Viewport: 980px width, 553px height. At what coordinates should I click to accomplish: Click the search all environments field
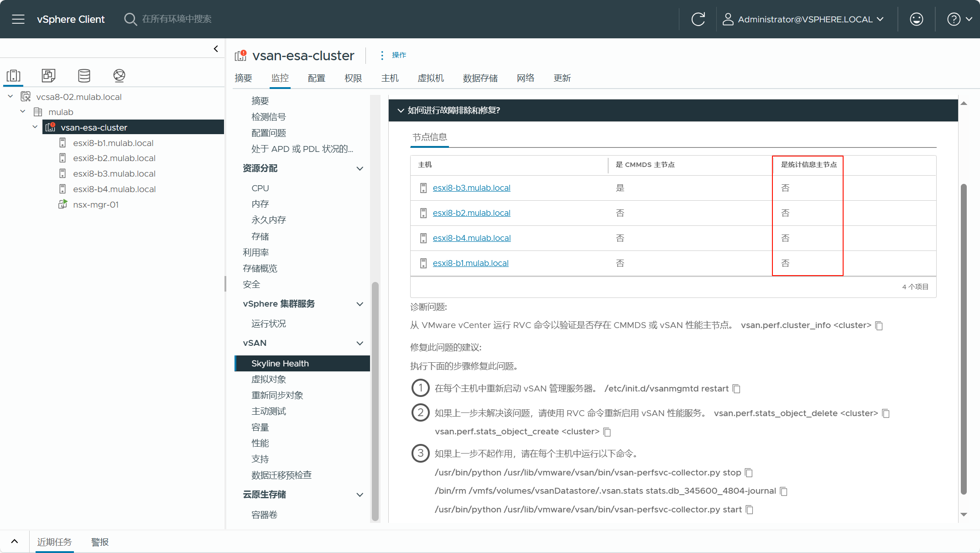[177, 19]
